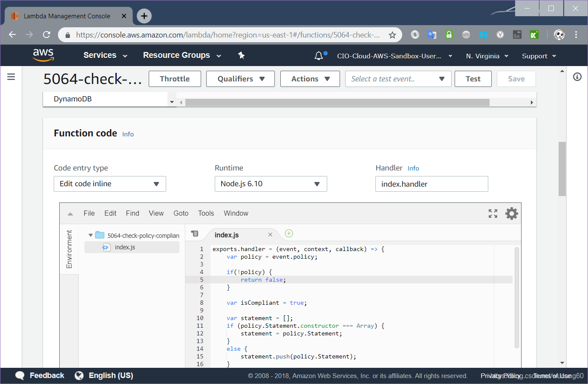Go back in browser history

point(12,35)
